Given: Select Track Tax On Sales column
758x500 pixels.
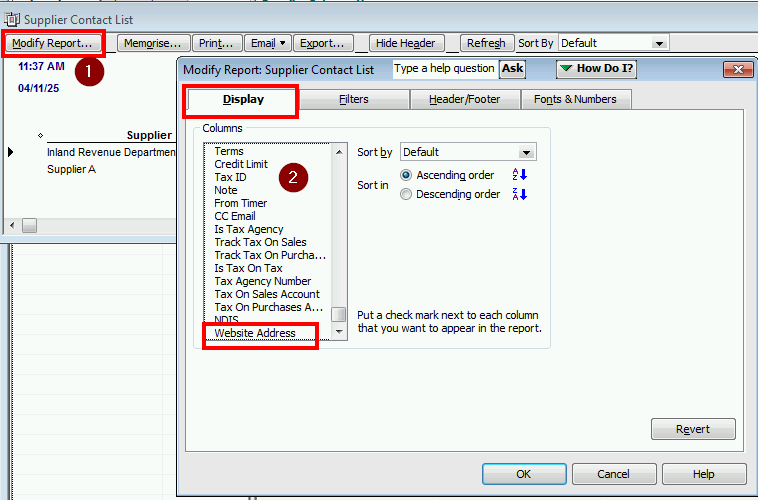Looking at the screenshot, I should point(261,242).
